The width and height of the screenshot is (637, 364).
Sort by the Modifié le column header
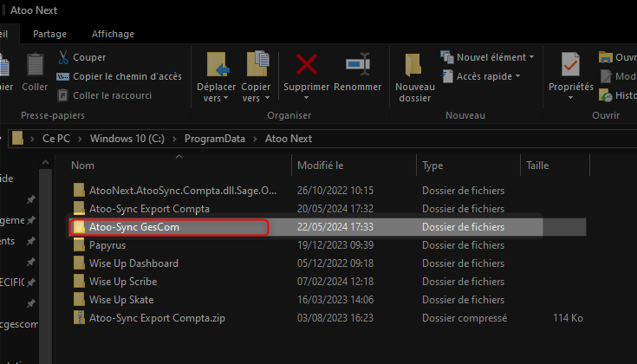click(320, 166)
